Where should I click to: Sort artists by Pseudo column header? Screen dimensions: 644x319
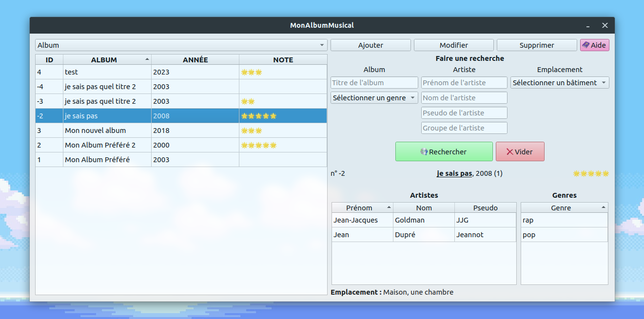(485, 207)
